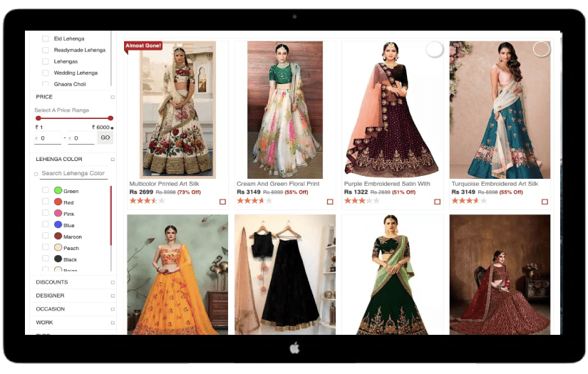The width and height of the screenshot is (588, 374).
Task: Select the Lehengas category checkbox
Action: point(46,61)
